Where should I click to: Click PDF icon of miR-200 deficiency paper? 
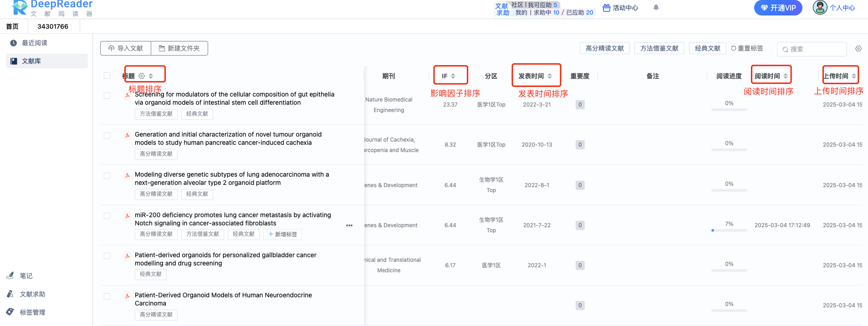(x=127, y=215)
